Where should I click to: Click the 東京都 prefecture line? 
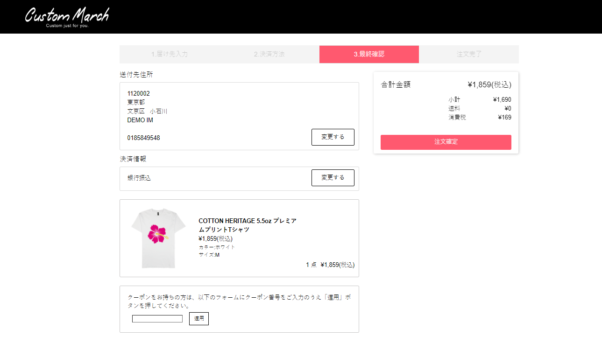click(x=136, y=102)
